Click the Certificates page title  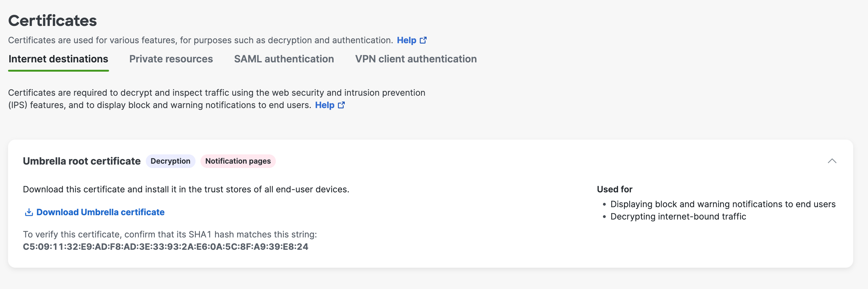coord(53,21)
